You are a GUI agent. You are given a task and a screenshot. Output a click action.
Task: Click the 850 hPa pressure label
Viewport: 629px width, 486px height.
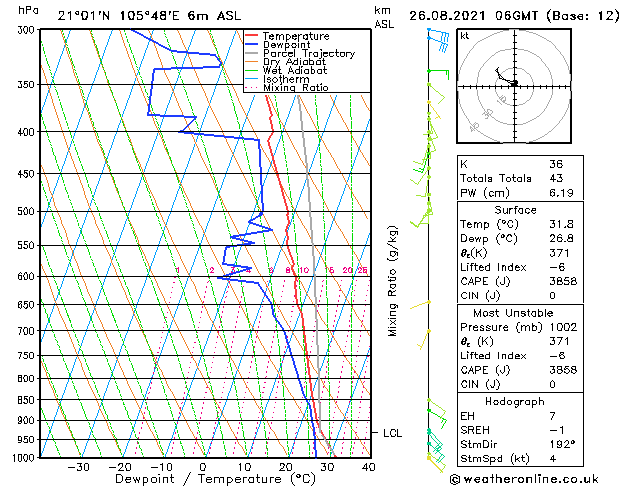pyautogui.click(x=26, y=400)
